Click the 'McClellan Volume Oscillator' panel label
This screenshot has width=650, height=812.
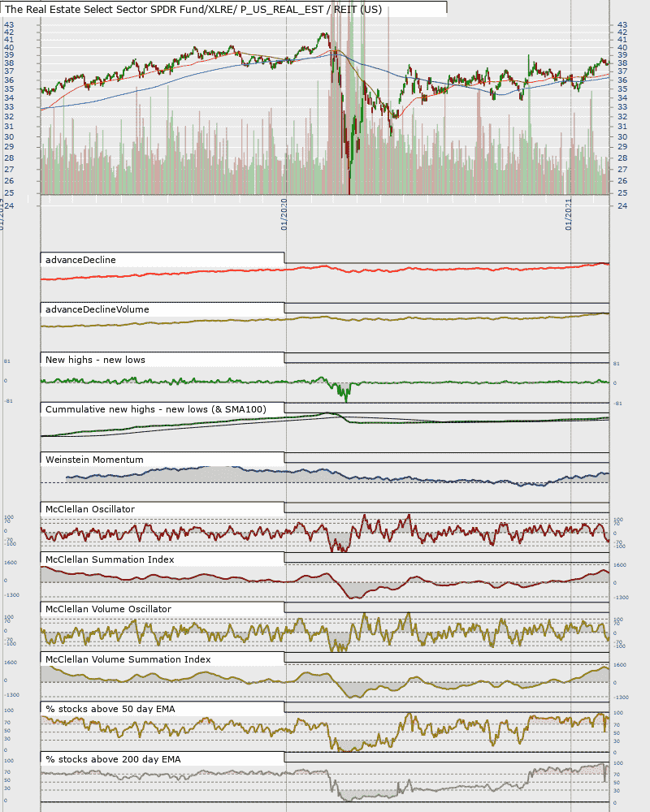(x=108, y=610)
